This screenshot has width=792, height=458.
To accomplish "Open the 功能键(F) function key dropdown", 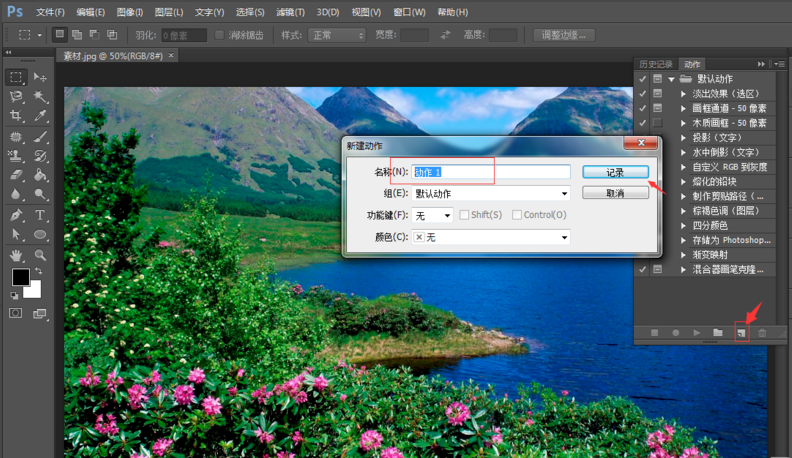I will click(x=433, y=215).
